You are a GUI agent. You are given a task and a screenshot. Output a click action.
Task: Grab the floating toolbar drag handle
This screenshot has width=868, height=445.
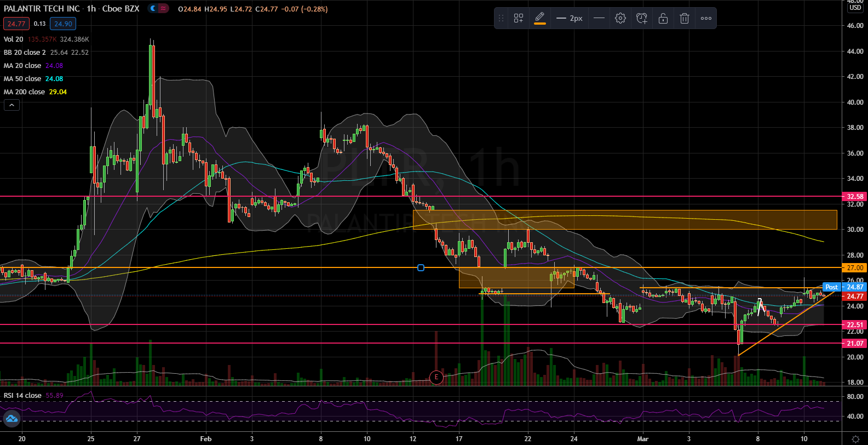point(501,18)
